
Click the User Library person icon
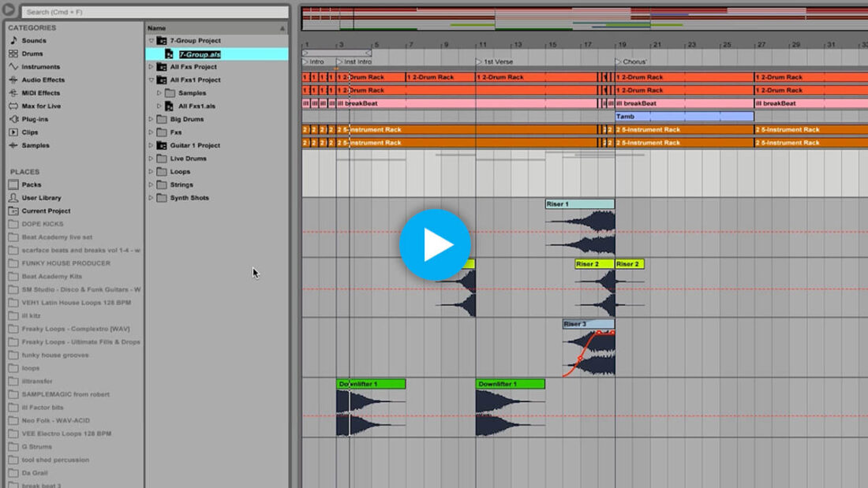coord(13,198)
